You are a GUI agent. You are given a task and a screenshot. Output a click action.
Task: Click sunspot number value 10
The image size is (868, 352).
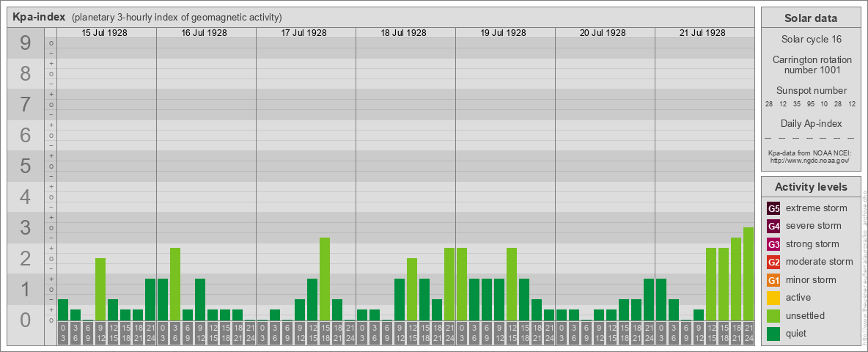point(824,104)
